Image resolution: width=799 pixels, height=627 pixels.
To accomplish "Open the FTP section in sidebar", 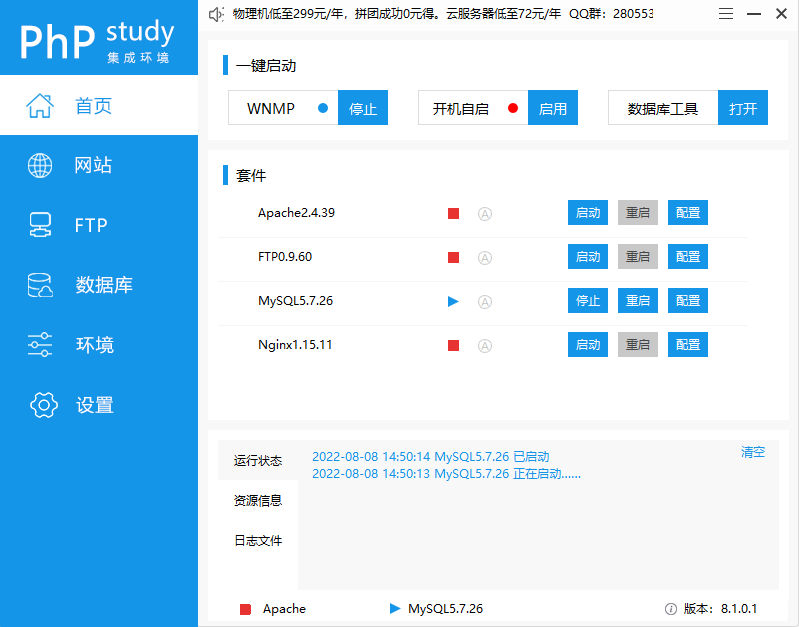I will point(99,225).
